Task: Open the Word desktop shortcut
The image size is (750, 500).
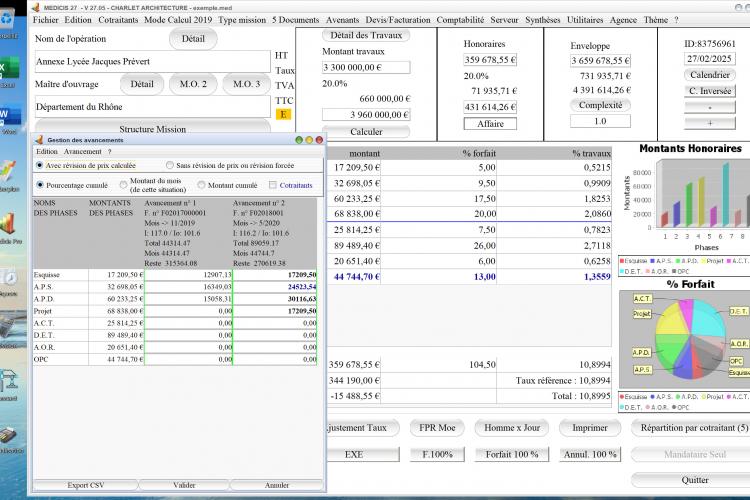Action: 9,115
